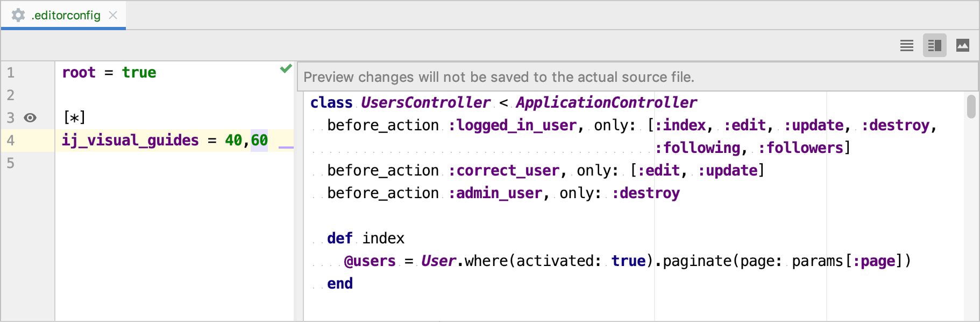
Task: Click line number 1 in the gutter
Action: click(10, 72)
